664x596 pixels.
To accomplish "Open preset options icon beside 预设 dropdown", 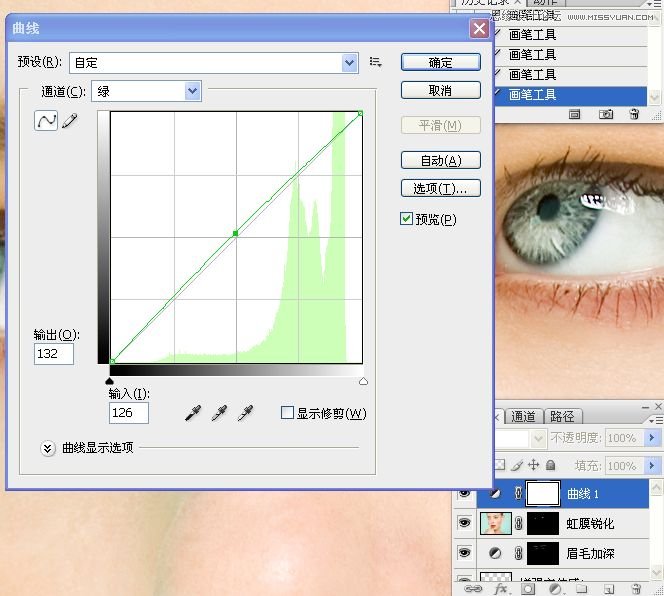I will click(x=375, y=62).
